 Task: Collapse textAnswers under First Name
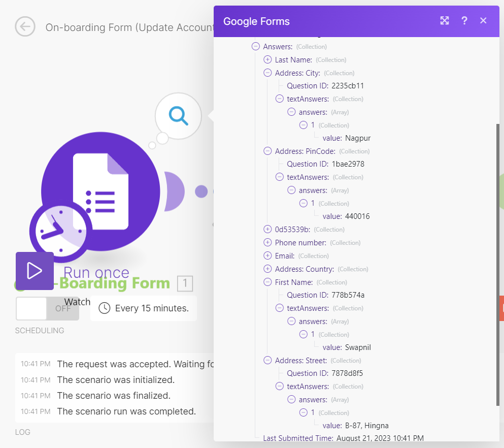click(280, 308)
